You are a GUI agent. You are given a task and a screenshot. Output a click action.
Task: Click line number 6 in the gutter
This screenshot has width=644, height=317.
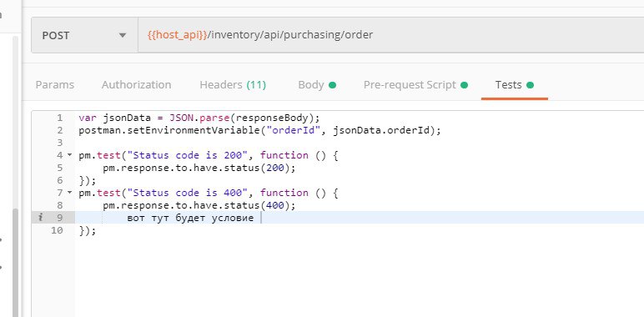(60, 181)
